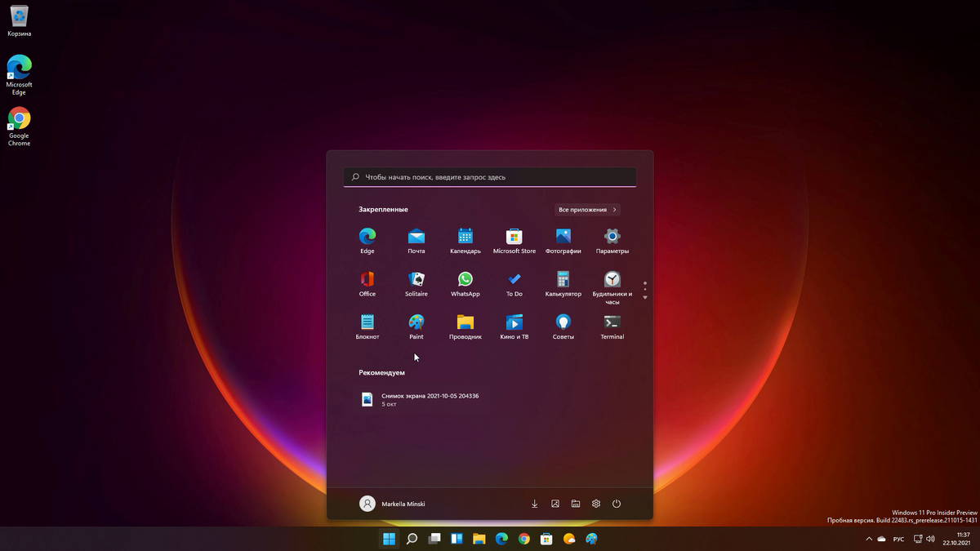The image size is (980, 551).
Task: Click the Все приложения button
Action: tap(588, 210)
